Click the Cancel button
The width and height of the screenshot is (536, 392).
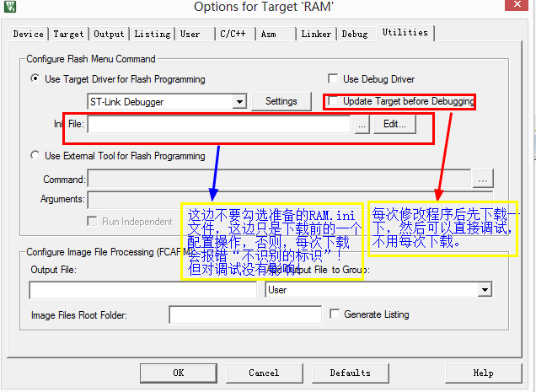click(264, 373)
